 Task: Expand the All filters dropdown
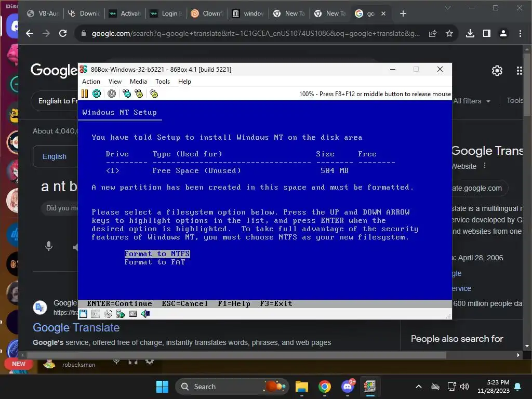click(x=472, y=101)
